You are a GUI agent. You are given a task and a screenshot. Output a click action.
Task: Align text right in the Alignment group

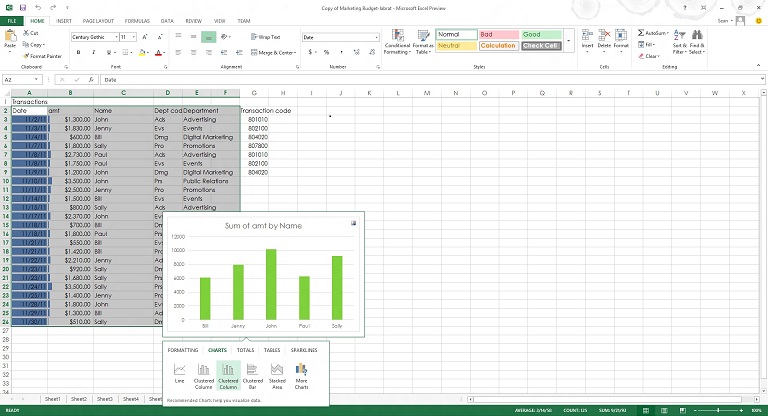209,52
